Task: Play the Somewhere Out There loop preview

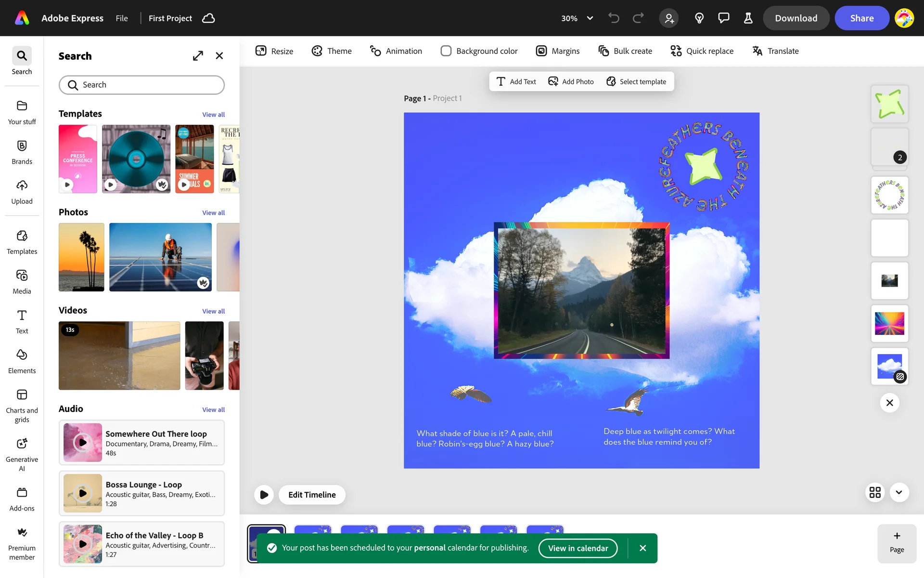Action: [x=83, y=442]
